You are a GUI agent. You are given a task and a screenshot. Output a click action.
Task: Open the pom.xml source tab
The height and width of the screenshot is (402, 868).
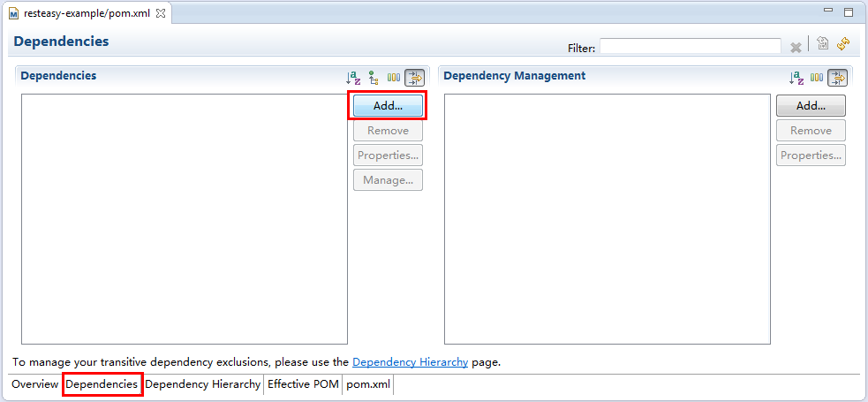(x=368, y=384)
